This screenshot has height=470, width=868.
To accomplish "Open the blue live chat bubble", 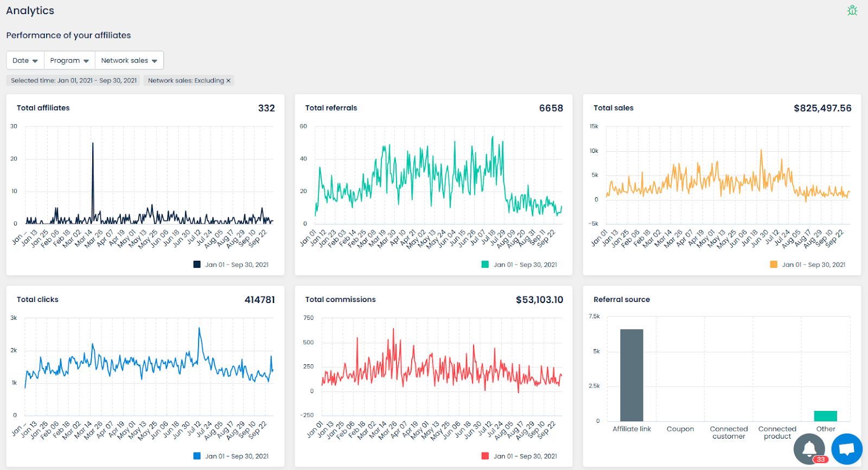I will [847, 449].
